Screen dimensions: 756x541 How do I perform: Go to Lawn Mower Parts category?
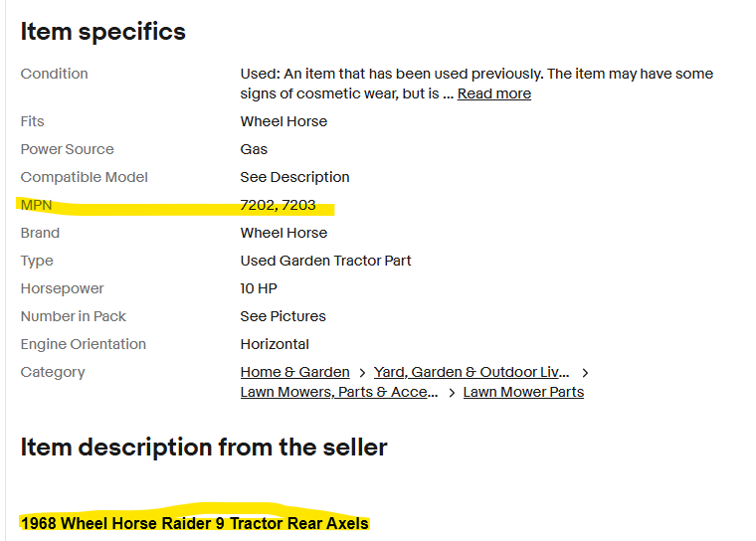pyautogui.click(x=523, y=392)
